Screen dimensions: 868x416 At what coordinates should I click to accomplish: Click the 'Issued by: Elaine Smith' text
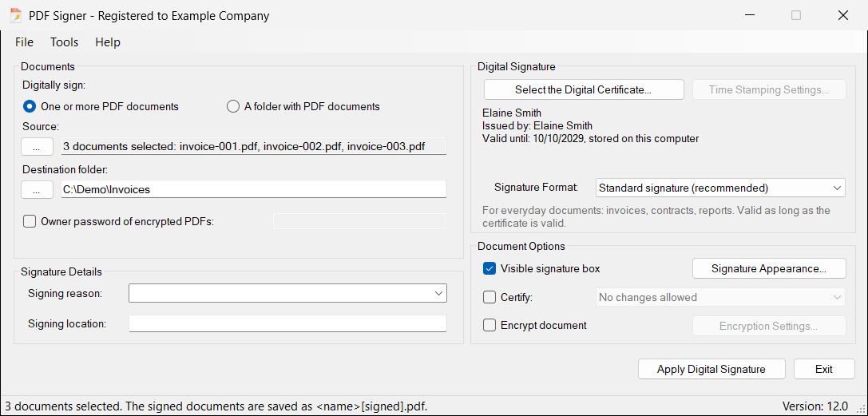point(537,125)
